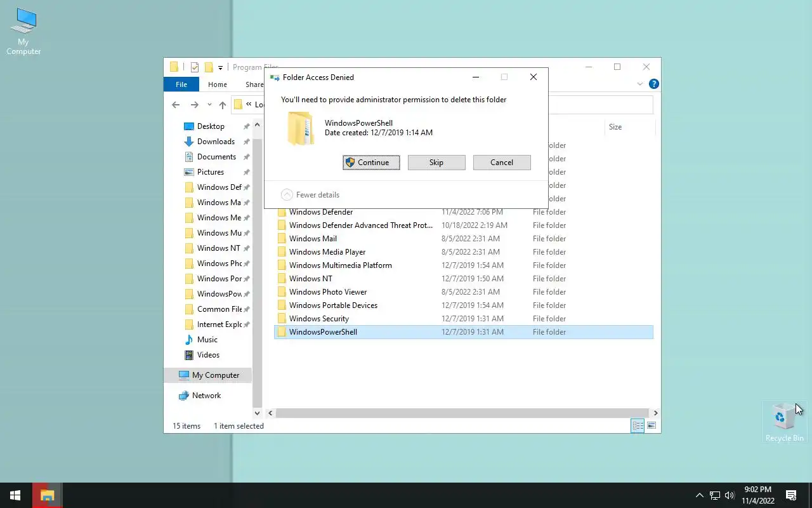The width and height of the screenshot is (812, 508).
Task: Show hidden system tray icons
Action: point(699,495)
